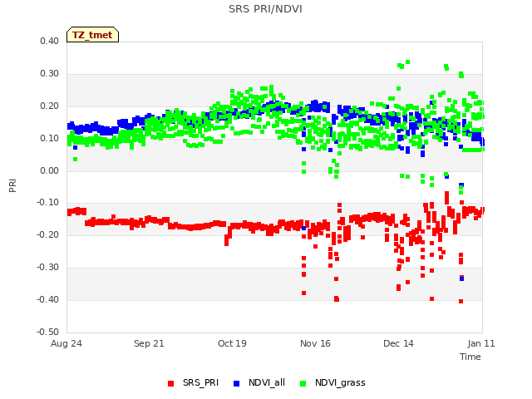This screenshot has width=532, height=399.
Task: Click the TZ_tmet annotation label
Action: pyautogui.click(x=92, y=35)
